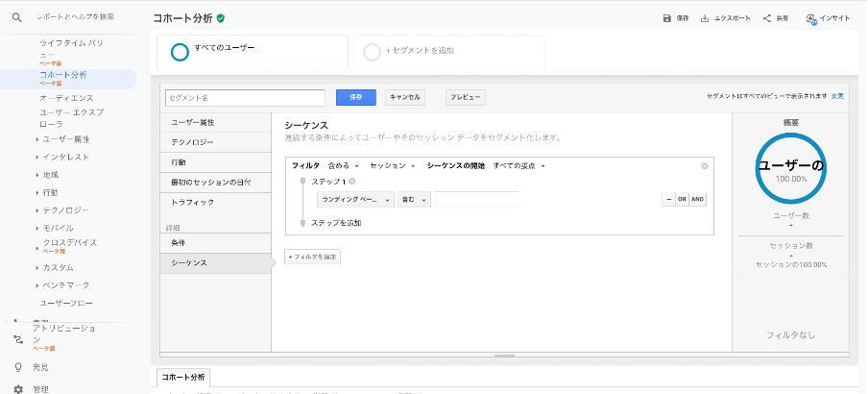Viewport: 868px width, 394px height.
Task: Open the 含む match-type dropdown
Action: coord(413,200)
